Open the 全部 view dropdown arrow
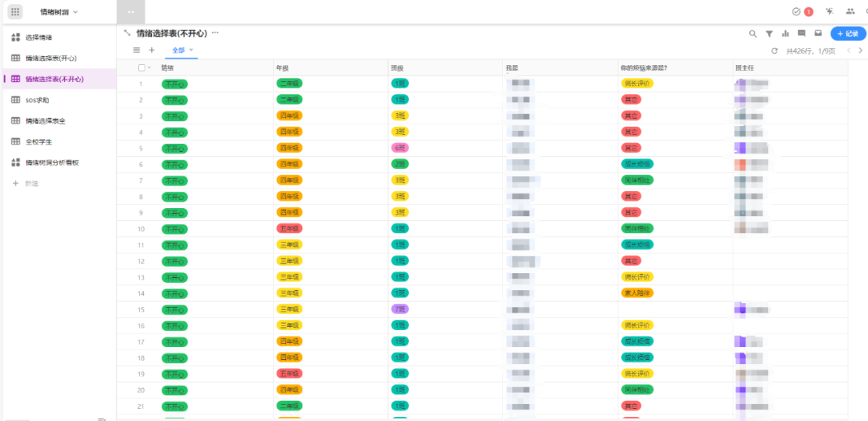Viewport: 868px width, 421px height. coord(191,50)
